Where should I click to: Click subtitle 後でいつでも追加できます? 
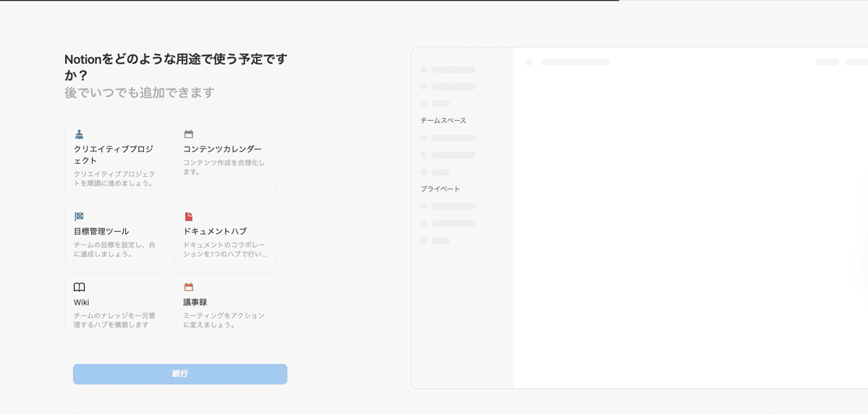tap(140, 93)
